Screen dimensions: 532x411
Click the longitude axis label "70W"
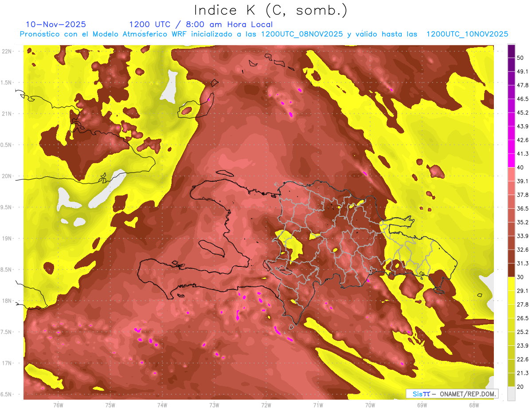pyautogui.click(x=370, y=405)
